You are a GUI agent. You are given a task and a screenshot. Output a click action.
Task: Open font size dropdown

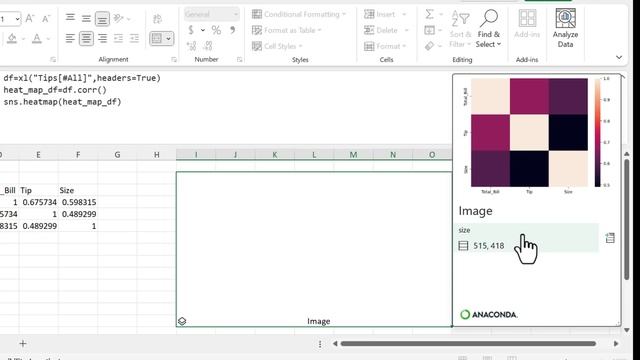[17, 19]
